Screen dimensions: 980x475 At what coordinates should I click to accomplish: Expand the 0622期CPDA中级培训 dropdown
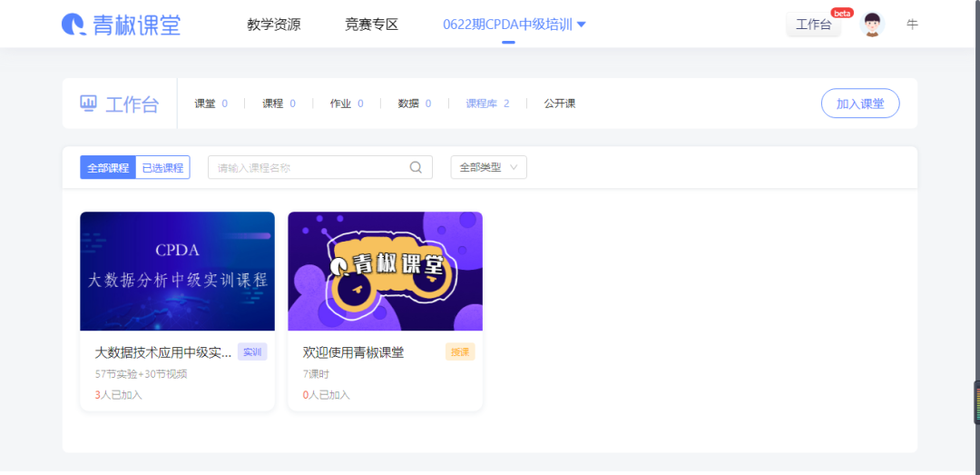tap(514, 25)
